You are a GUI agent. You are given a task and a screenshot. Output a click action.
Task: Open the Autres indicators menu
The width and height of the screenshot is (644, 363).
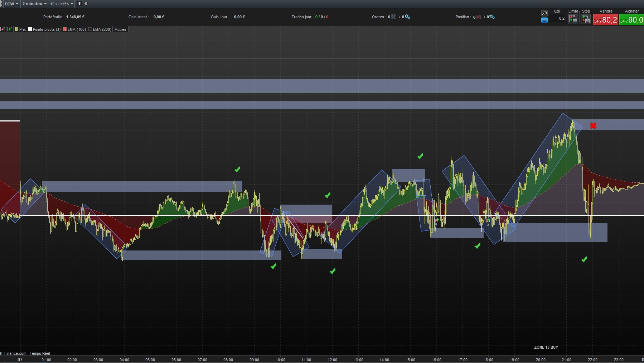tap(120, 29)
